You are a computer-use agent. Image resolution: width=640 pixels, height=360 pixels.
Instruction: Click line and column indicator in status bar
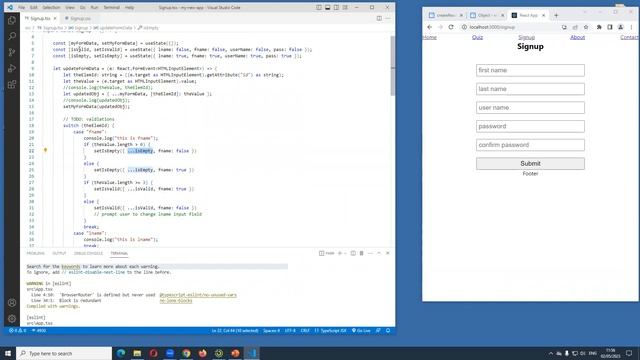tap(235, 331)
